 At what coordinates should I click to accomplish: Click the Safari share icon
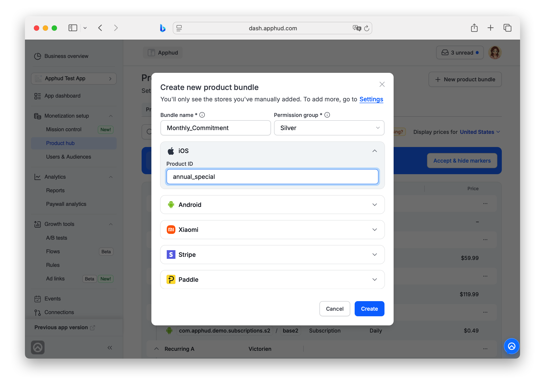click(474, 28)
